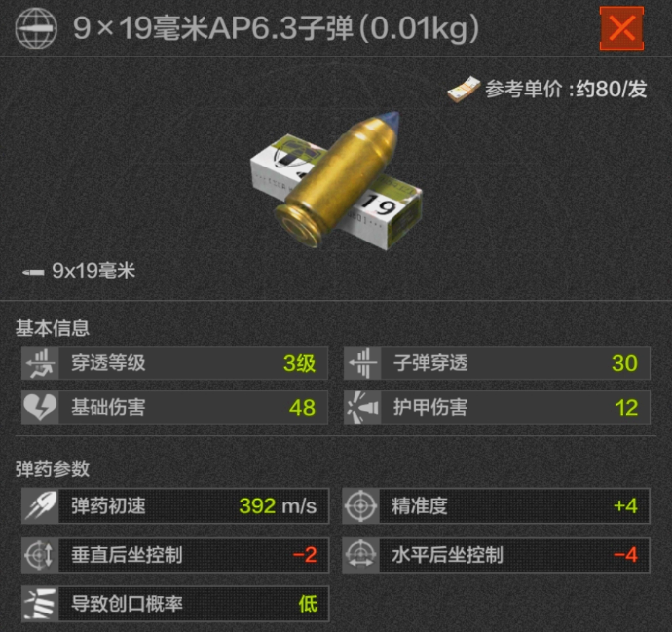Image resolution: width=672 pixels, height=632 pixels.
Task: Select the 穿透等级 3级 stat row
Action: click(175, 363)
